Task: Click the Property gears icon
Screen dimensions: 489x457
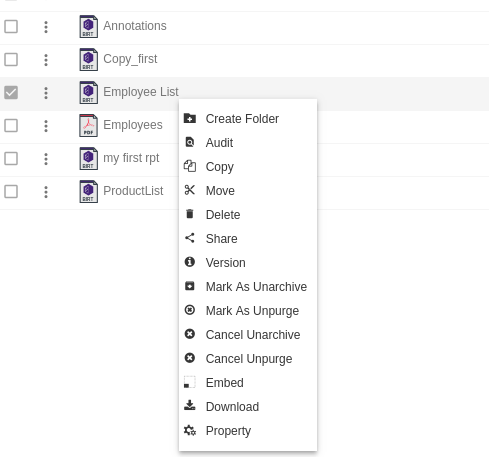Action: (190, 430)
